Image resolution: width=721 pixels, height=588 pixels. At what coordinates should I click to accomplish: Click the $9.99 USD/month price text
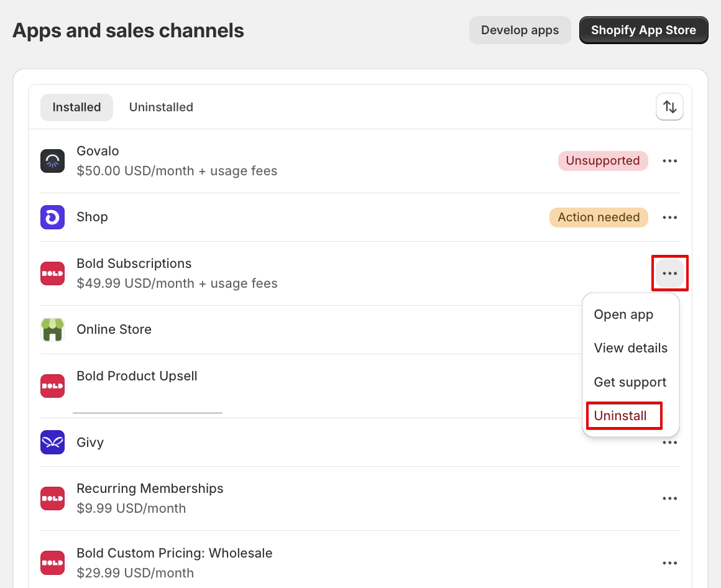pos(131,508)
